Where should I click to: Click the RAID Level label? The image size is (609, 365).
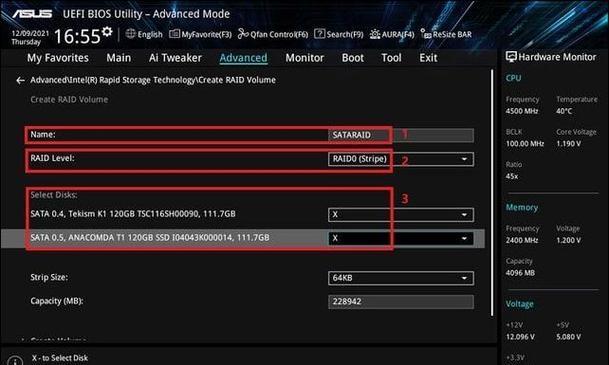click(x=52, y=158)
